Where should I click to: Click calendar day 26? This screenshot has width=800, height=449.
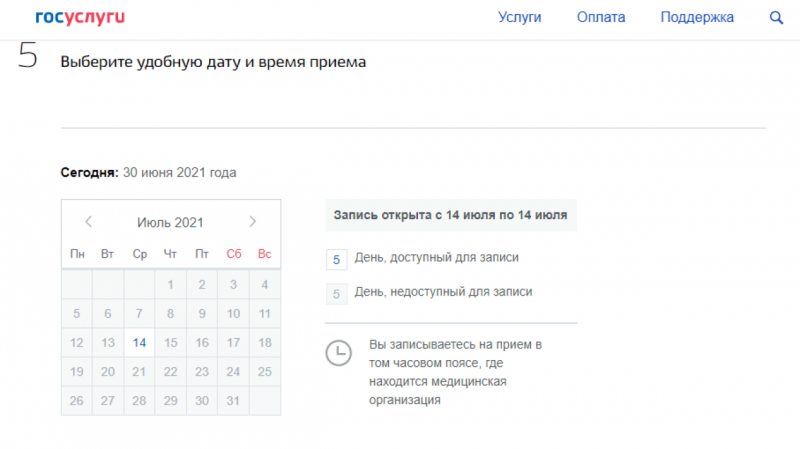point(77,401)
